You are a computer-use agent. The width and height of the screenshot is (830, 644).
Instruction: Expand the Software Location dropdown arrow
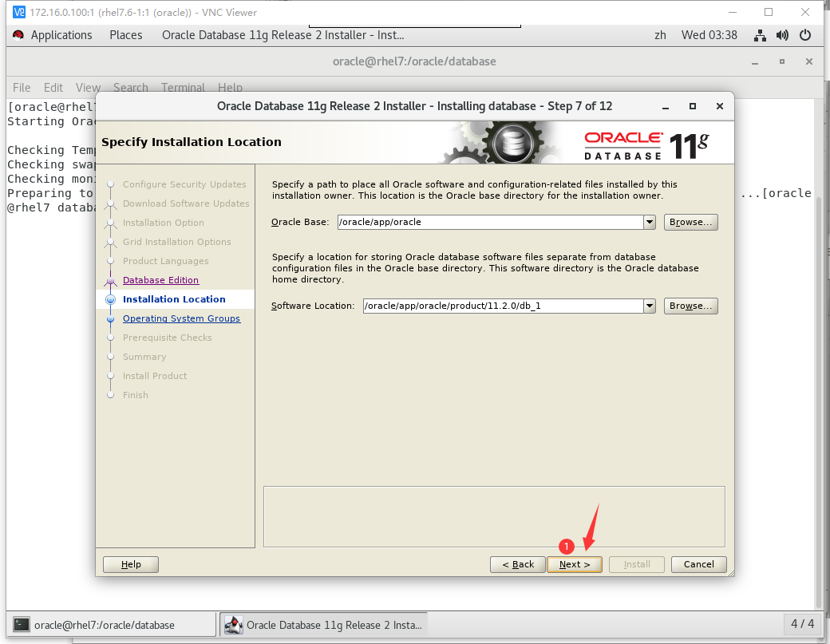pos(650,306)
